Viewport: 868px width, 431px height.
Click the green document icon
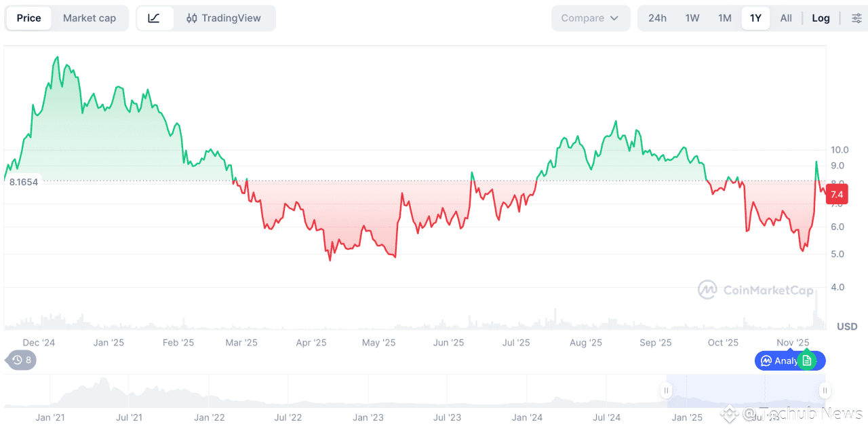click(806, 360)
